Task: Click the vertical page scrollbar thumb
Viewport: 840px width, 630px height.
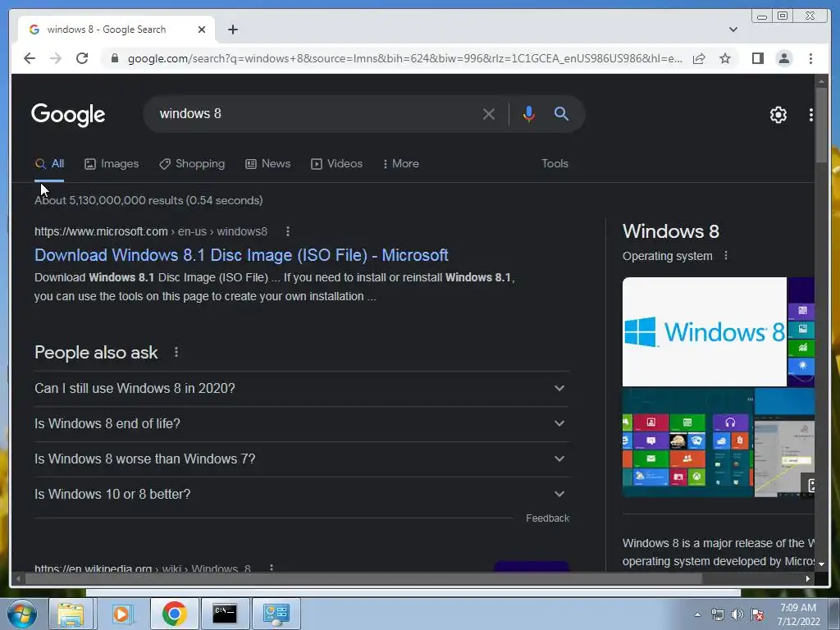Action: pos(820,126)
